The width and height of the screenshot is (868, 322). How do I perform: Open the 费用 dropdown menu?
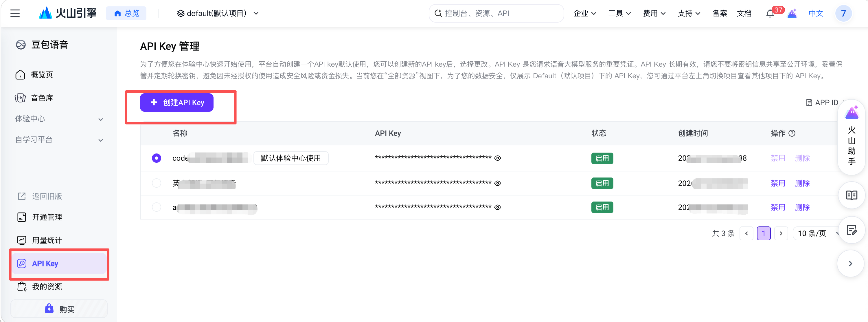coord(654,13)
